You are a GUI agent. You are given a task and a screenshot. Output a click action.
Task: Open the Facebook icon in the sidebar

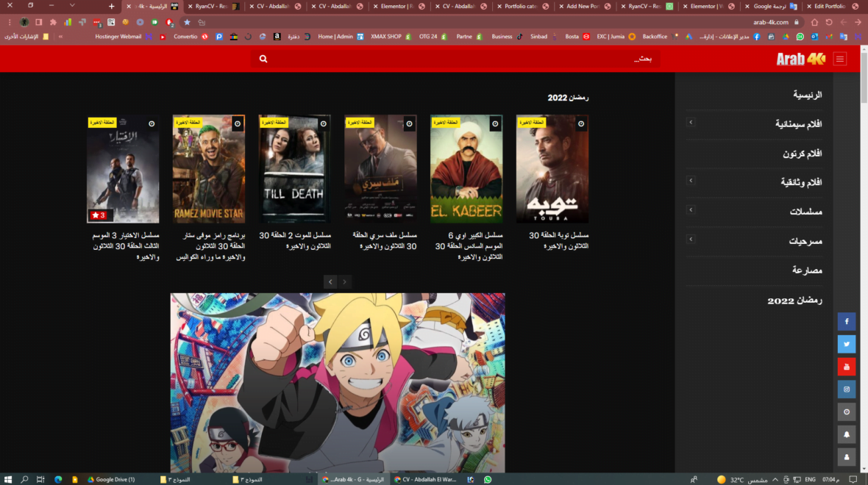[847, 321]
